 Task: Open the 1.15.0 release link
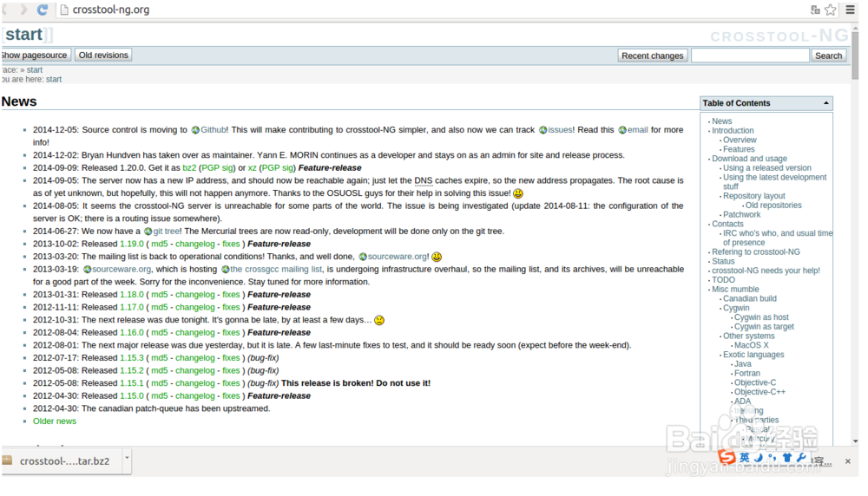pyautogui.click(x=132, y=396)
